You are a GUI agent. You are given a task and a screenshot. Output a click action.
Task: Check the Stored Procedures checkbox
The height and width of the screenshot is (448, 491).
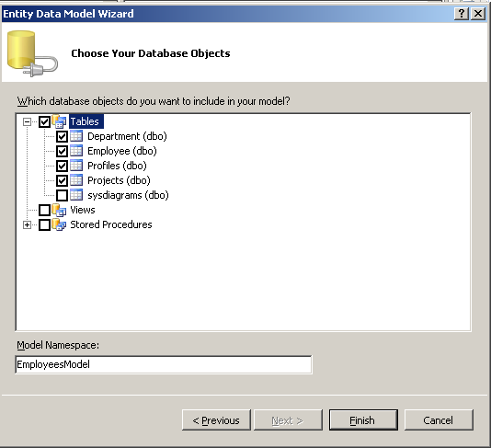44,225
